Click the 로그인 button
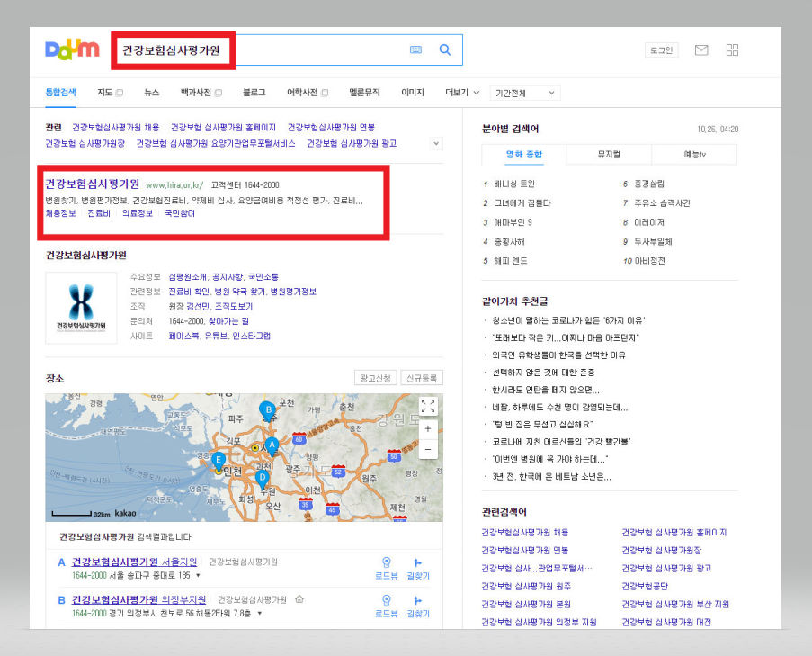812x656 pixels. [661, 50]
